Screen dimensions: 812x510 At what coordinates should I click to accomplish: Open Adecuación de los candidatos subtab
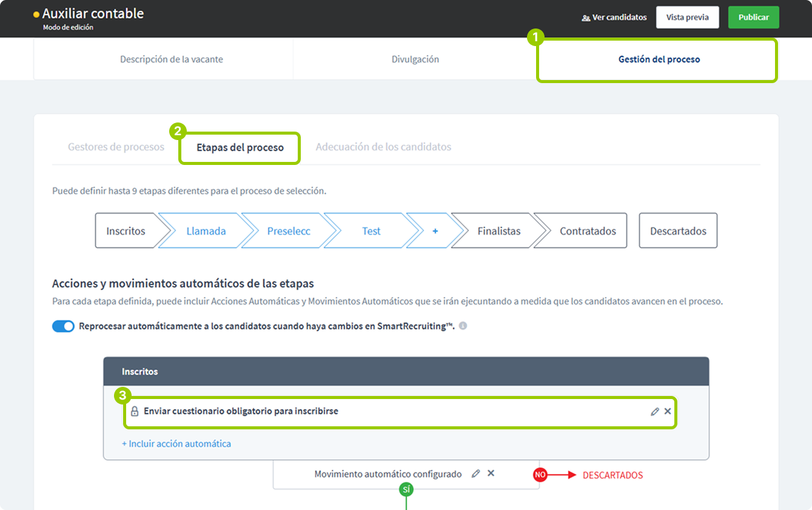pyautogui.click(x=383, y=147)
